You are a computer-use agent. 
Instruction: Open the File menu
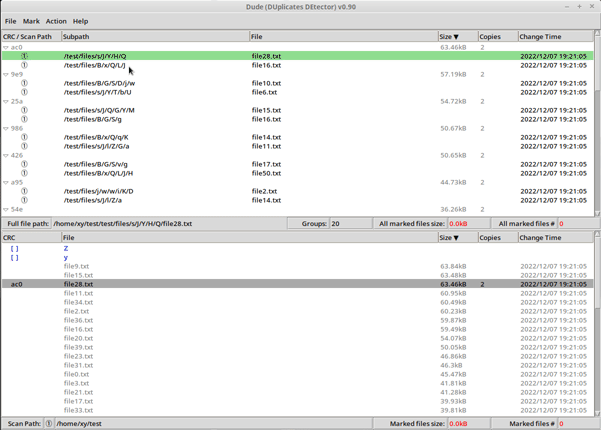point(10,21)
